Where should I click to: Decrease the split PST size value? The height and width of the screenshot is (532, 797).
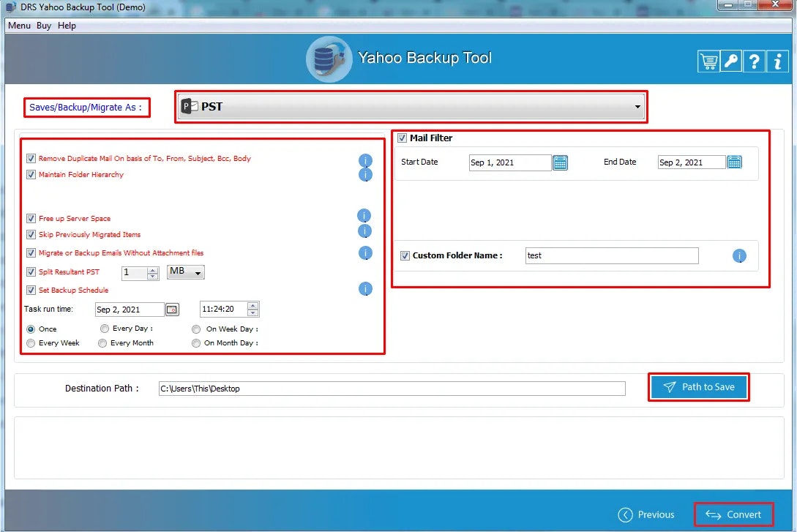(152, 277)
